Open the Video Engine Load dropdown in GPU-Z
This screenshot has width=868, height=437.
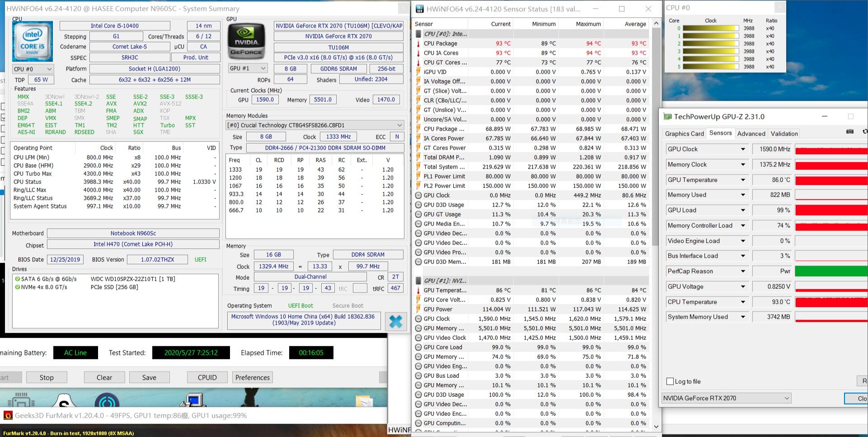click(743, 241)
